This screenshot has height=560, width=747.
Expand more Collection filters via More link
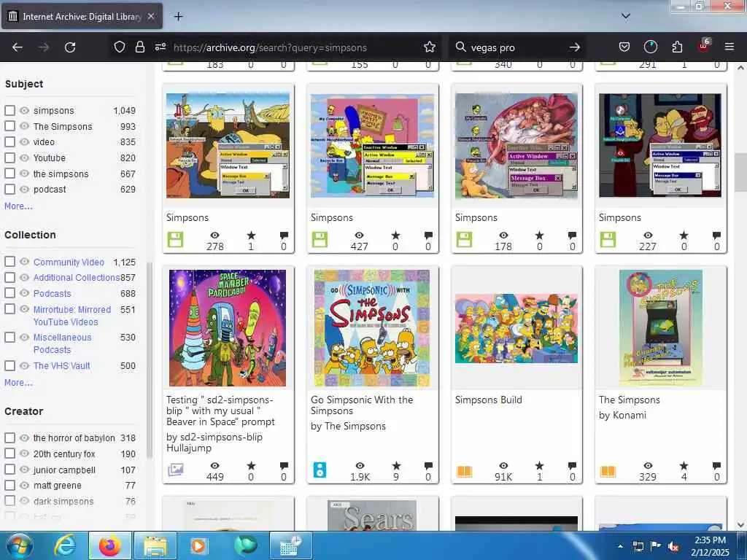pyautogui.click(x=18, y=382)
